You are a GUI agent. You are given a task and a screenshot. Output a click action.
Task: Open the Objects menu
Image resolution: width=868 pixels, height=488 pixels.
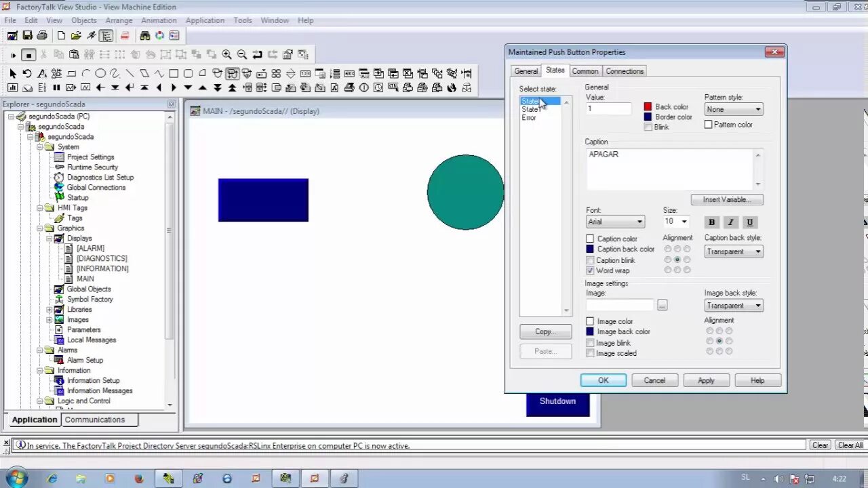point(84,20)
